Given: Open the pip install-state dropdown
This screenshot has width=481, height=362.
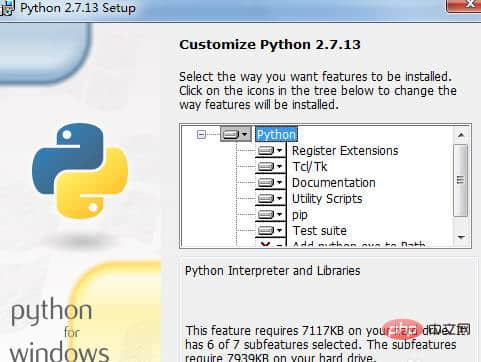Looking at the screenshot, I should coord(270,214).
